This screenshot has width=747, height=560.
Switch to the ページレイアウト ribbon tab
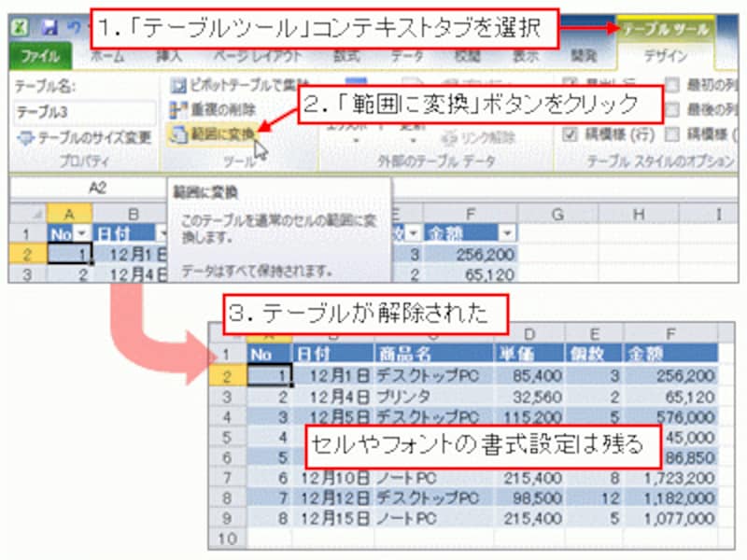(258, 57)
